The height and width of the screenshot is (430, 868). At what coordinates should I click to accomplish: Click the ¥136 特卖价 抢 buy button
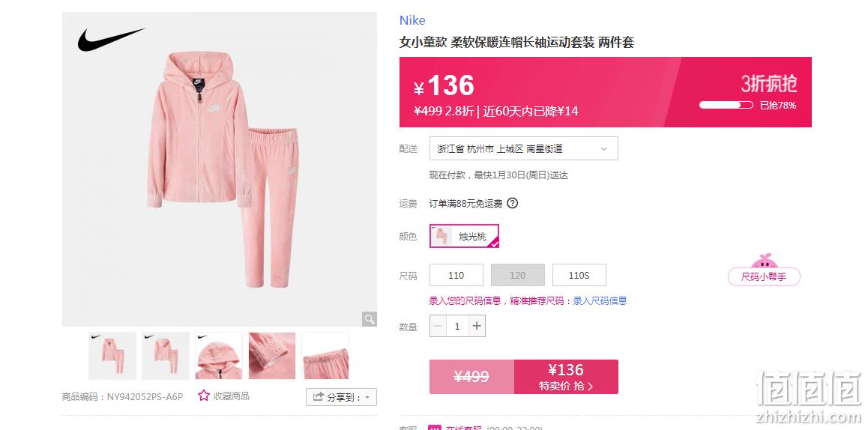pos(566,377)
